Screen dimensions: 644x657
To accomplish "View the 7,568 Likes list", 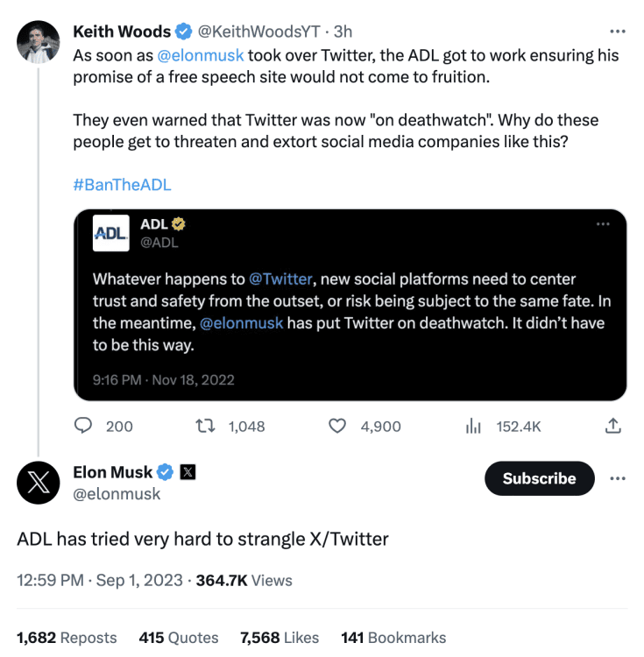I will pos(280,638).
